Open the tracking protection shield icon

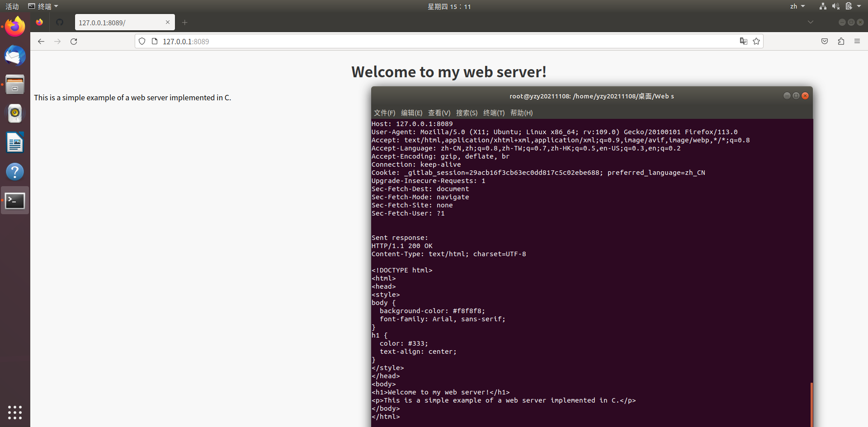click(x=142, y=42)
